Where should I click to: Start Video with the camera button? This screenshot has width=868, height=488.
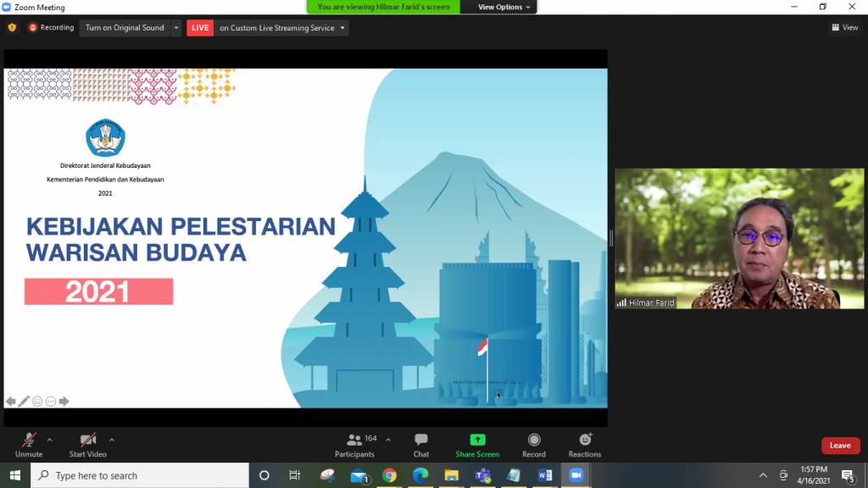click(x=87, y=441)
